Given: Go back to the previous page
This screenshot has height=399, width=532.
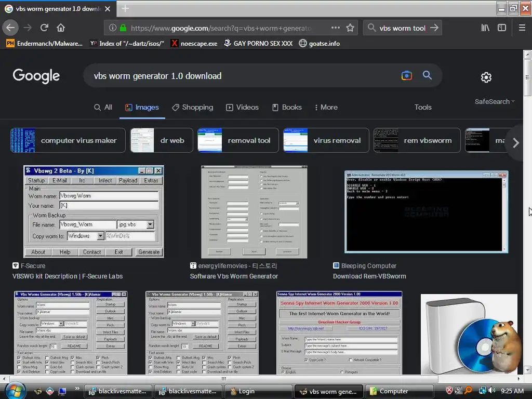Looking at the screenshot, I should [10, 28].
